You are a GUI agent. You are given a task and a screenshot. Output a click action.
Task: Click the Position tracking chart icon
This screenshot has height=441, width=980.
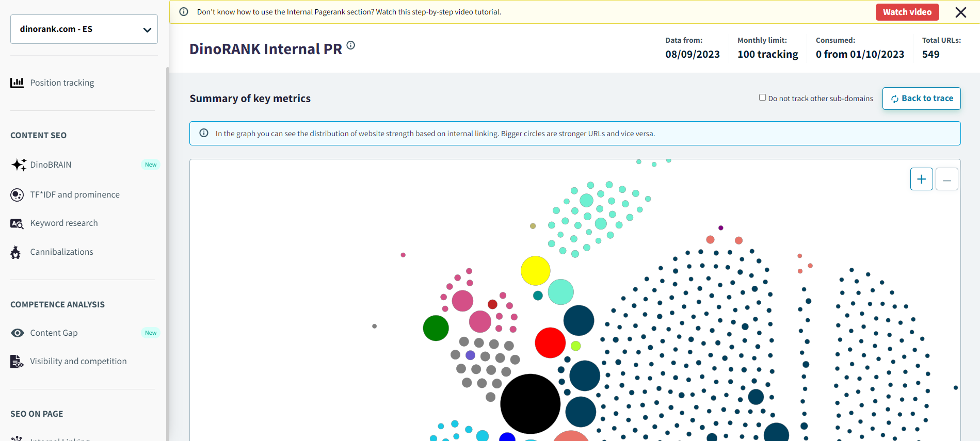click(17, 83)
